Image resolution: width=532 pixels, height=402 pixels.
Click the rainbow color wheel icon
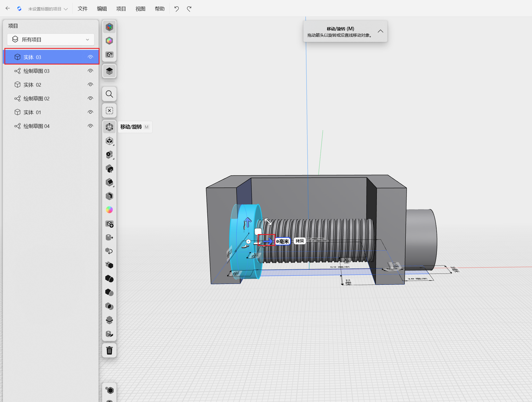(109, 210)
